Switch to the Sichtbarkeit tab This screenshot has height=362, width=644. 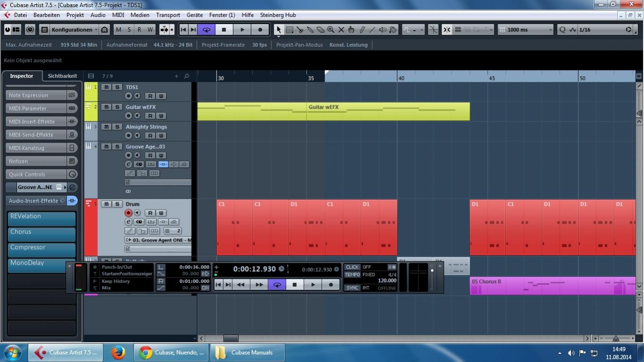pyautogui.click(x=62, y=76)
